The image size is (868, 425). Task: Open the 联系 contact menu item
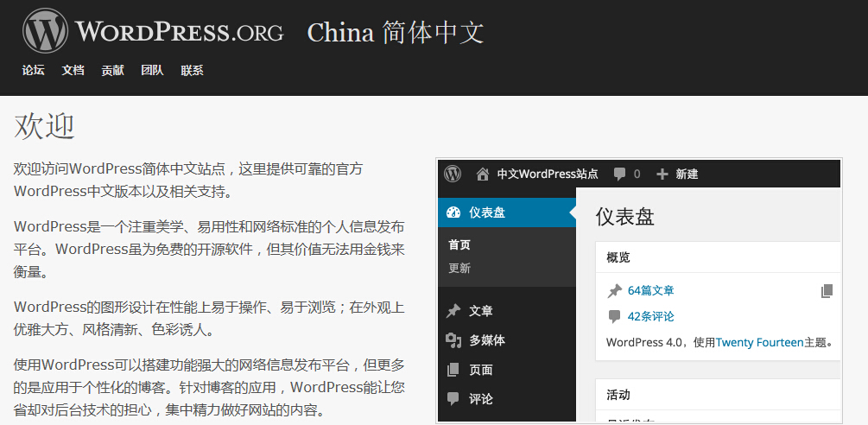[192, 70]
